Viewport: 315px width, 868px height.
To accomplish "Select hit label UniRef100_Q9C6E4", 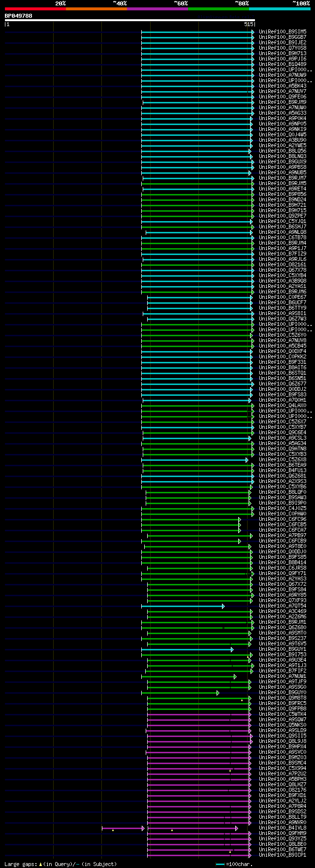I will (x=283, y=432).
